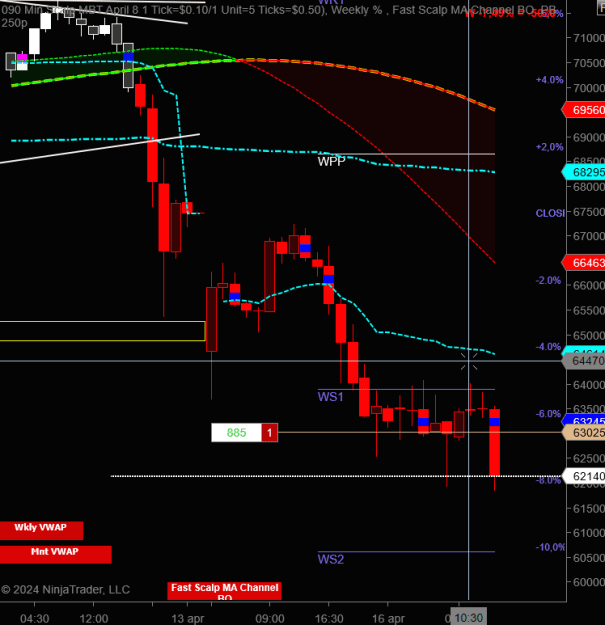Click the -10.0% weekly percent label

pos(550,547)
